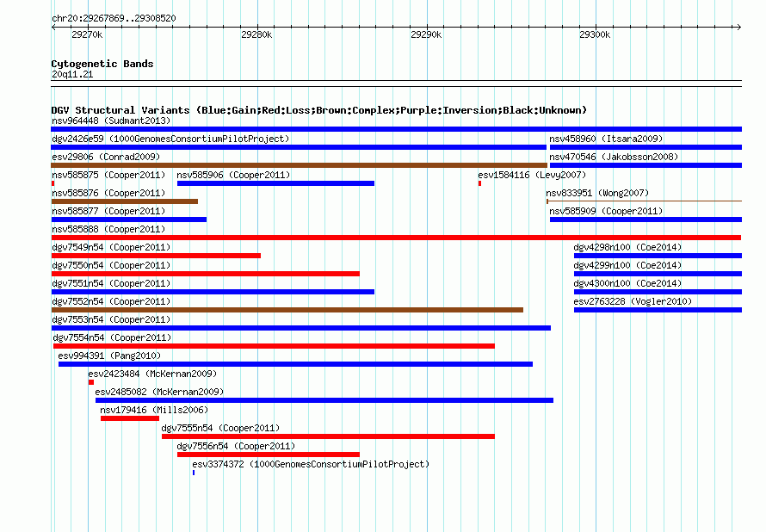This screenshot has width=766, height=532.
Task: Select the esv2485082 (McKernan2009) label
Action: [159, 392]
